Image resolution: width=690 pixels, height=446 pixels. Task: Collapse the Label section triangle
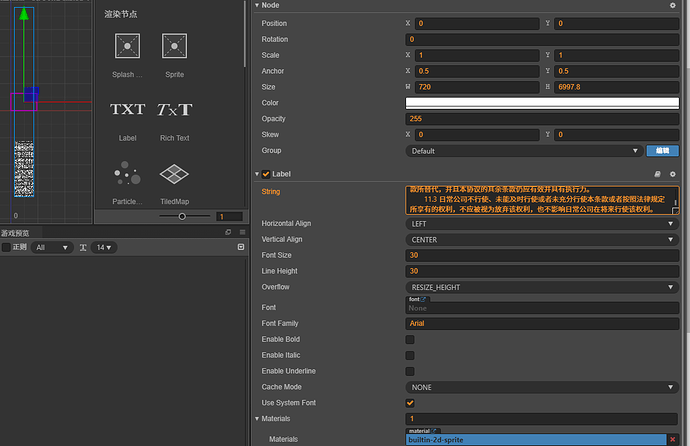pyautogui.click(x=257, y=174)
